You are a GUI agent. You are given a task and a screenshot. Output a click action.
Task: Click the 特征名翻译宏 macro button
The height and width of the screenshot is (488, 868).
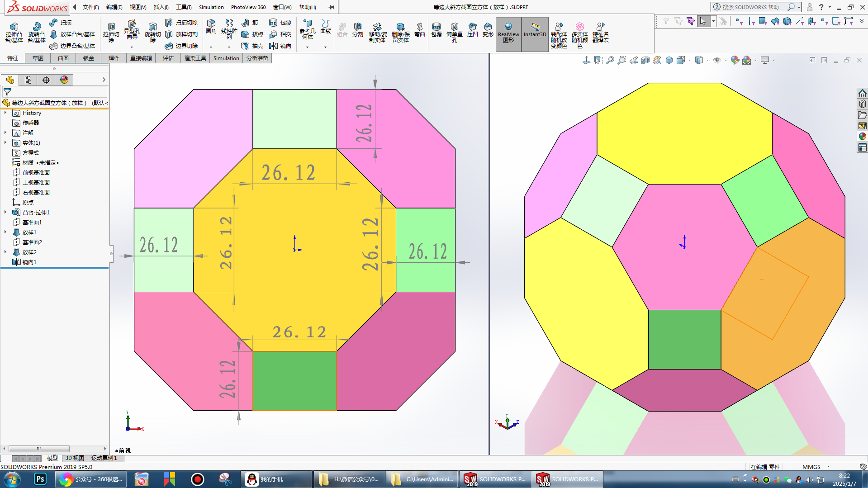[601, 33]
